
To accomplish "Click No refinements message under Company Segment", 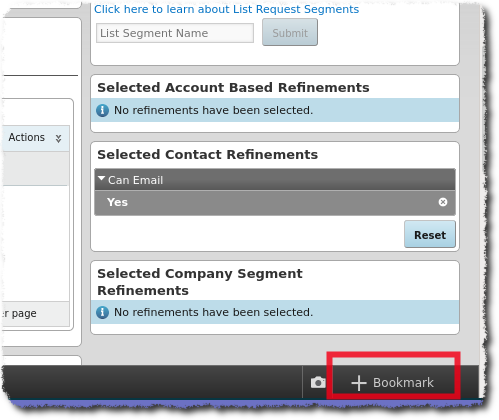I will click(x=214, y=312).
